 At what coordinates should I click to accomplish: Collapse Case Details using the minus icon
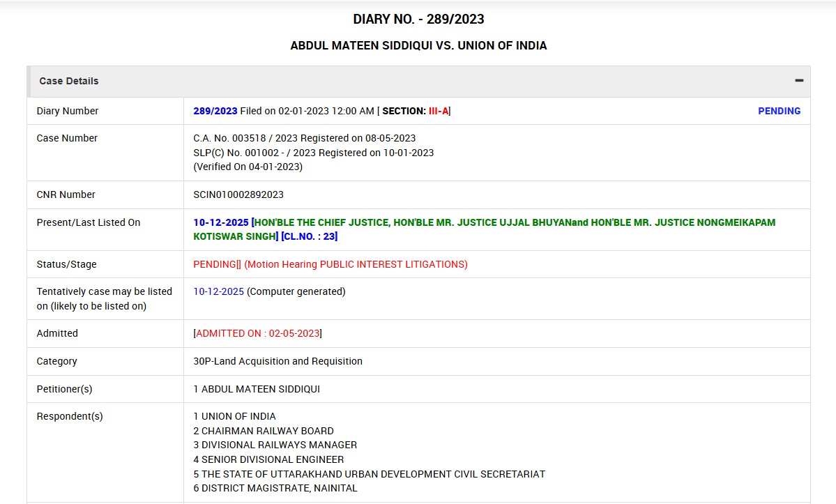[799, 81]
